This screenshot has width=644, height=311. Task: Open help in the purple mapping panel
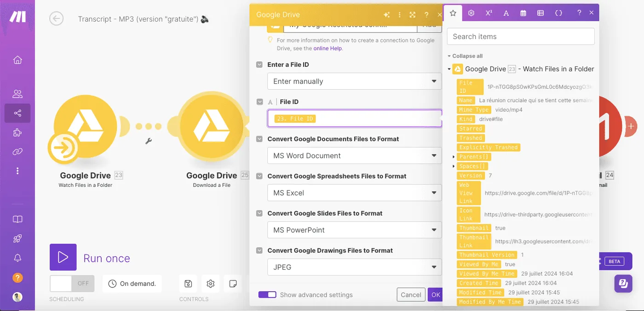point(579,13)
